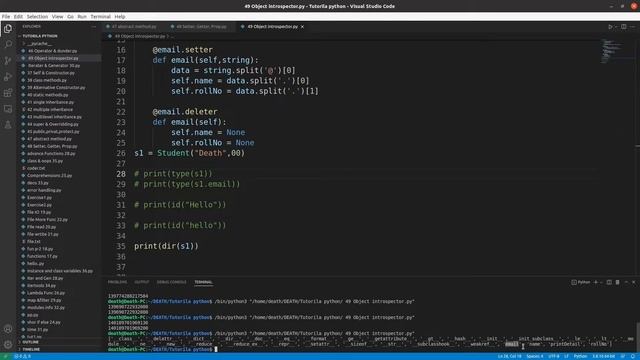Viewport: 640px width, 360px height.
Task: Select the TERMINAL panel tab
Action: 203,282
